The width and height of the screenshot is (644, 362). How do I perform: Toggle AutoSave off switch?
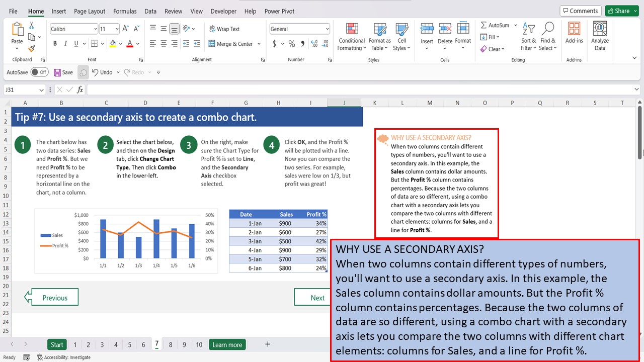[x=40, y=72]
